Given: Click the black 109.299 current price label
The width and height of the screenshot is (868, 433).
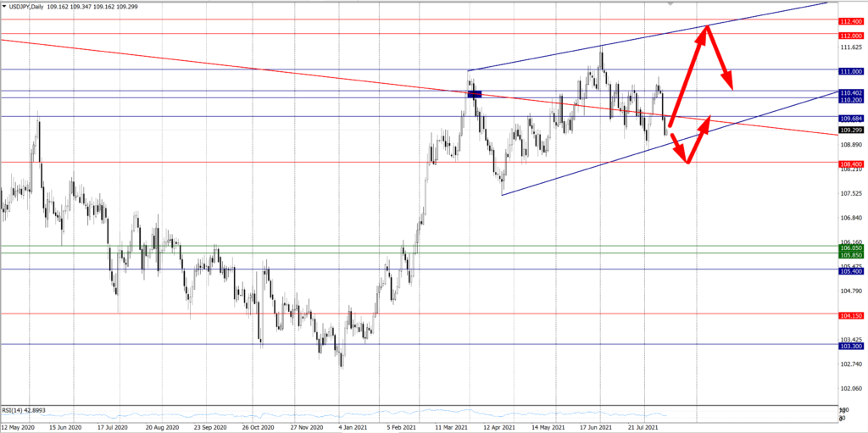Looking at the screenshot, I should 850,130.
